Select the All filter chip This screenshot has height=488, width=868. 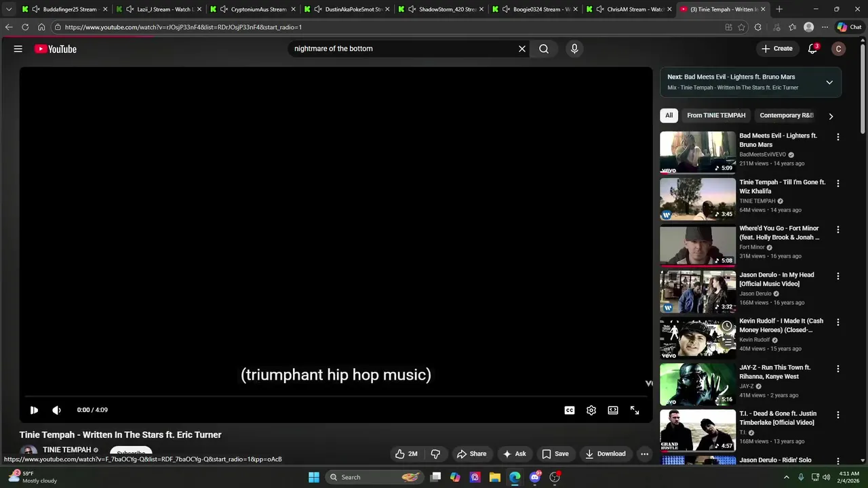pyautogui.click(x=669, y=115)
